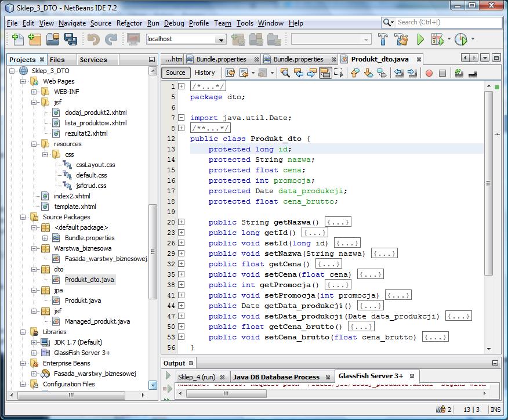The image size is (508, 420).
Task: Open the Profile Project dropdown arrow
Action: [473, 39]
